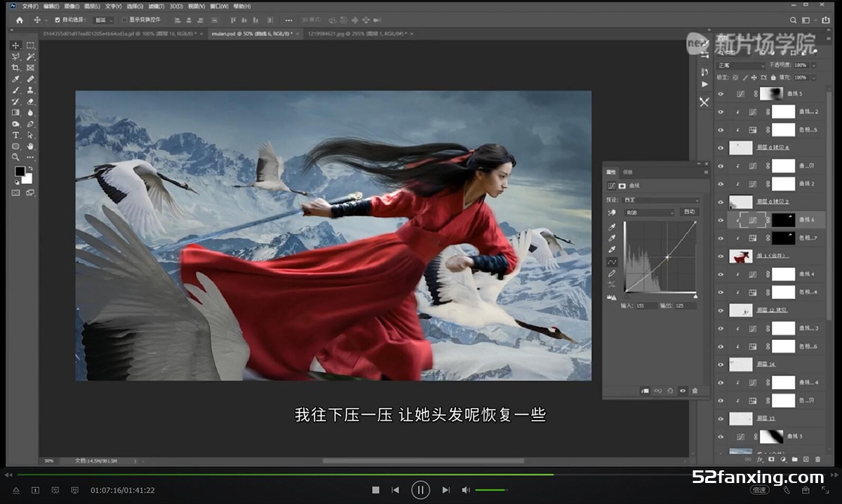Viewport: 842px width, 504px height.
Task: Open the 文件 menu
Action: click(30, 6)
